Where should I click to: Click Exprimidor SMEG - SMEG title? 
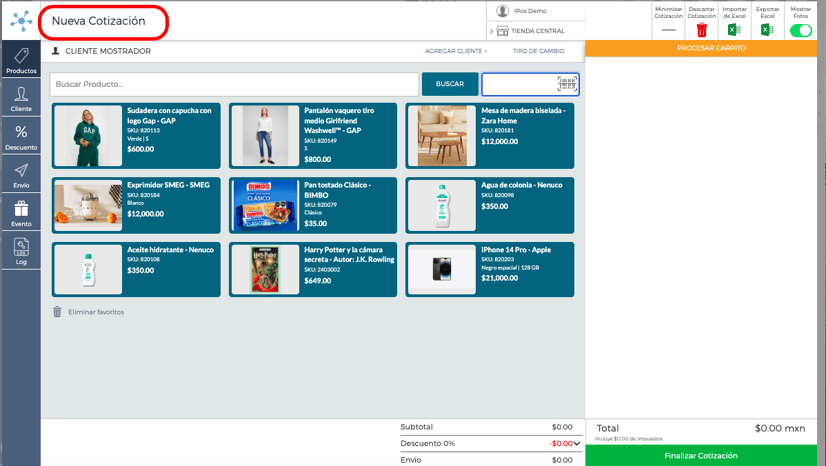tap(168, 185)
